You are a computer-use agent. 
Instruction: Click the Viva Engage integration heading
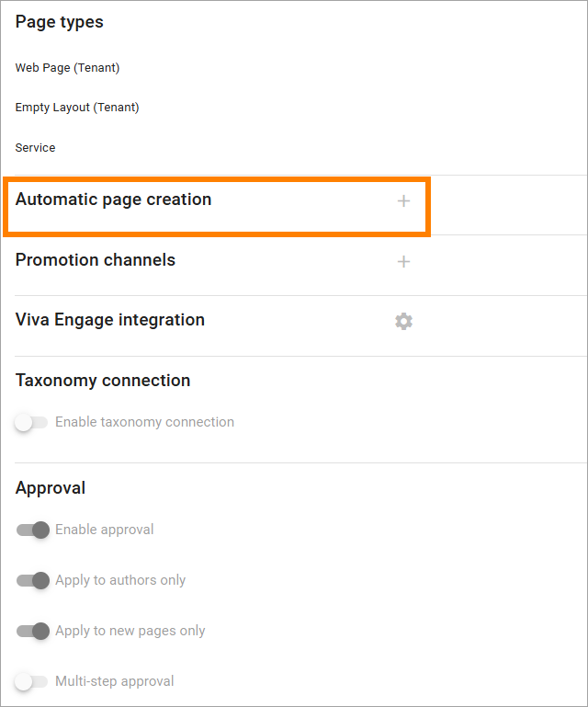tap(110, 320)
